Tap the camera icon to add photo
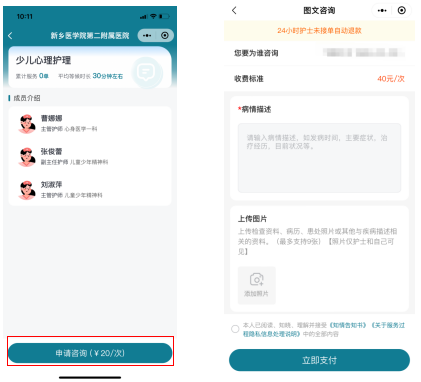The height and width of the screenshot is (382, 421). click(257, 279)
